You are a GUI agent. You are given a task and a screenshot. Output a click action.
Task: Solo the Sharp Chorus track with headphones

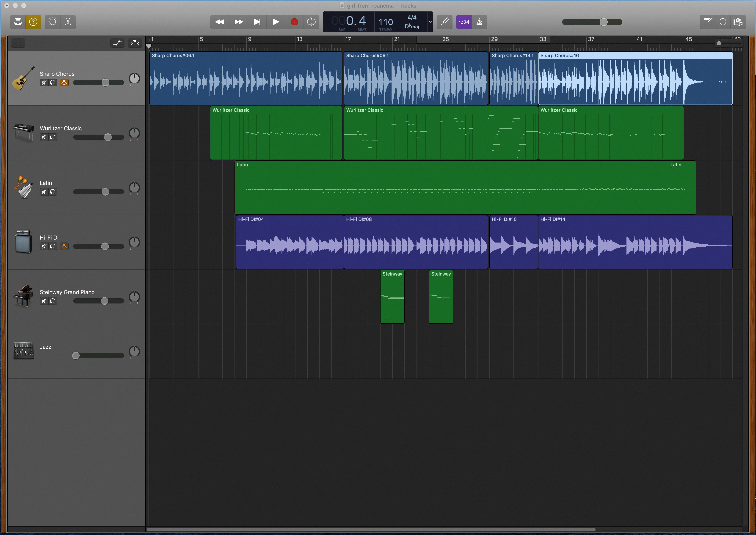tap(53, 83)
